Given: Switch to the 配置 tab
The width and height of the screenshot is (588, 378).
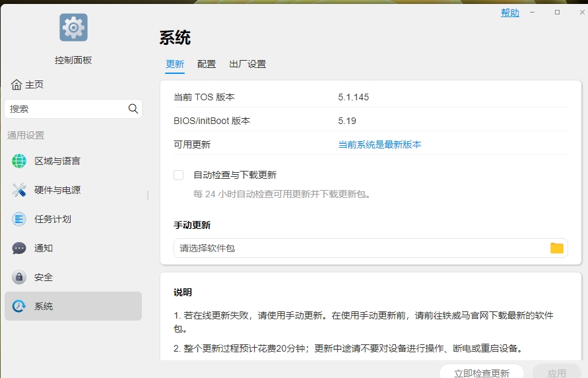Looking at the screenshot, I should coord(207,64).
